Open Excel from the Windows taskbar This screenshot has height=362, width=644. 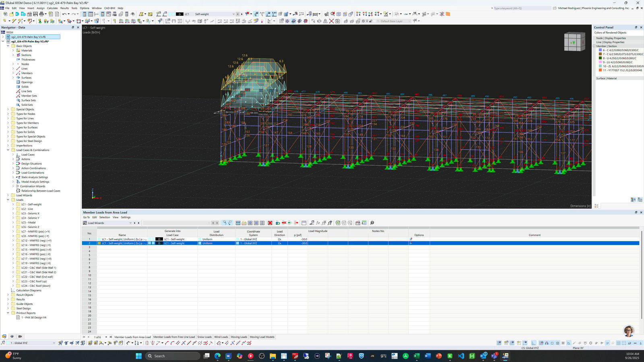pos(417,356)
